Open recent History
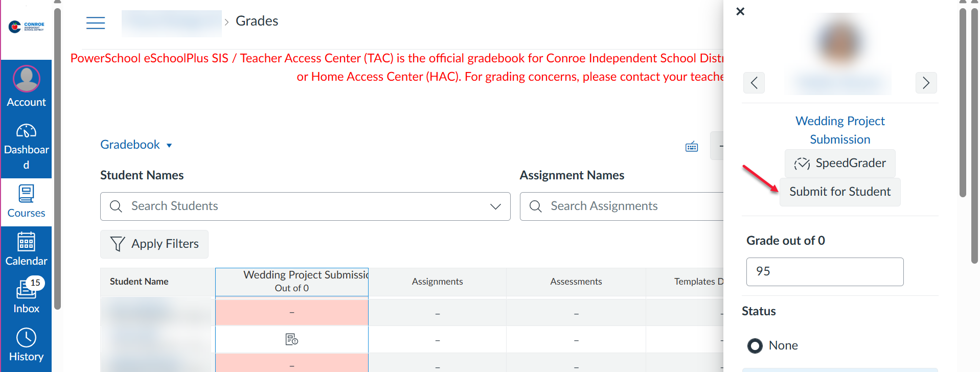980x372 pixels. [x=27, y=345]
